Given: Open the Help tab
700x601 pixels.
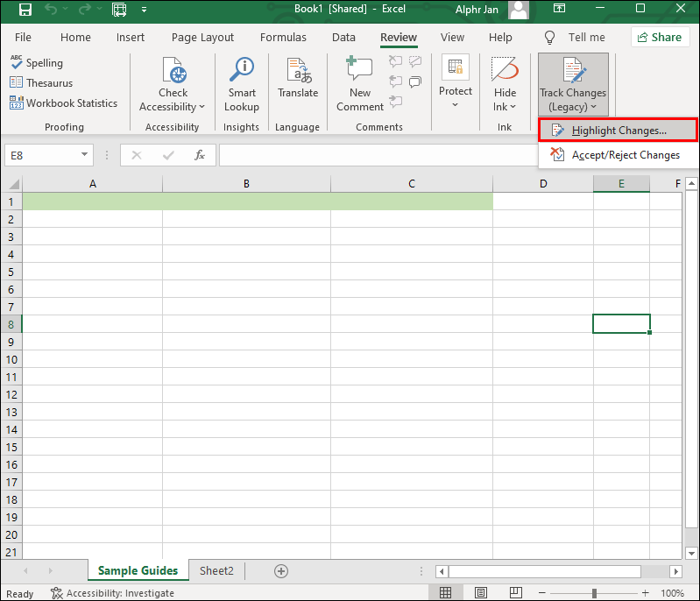Looking at the screenshot, I should [x=500, y=37].
